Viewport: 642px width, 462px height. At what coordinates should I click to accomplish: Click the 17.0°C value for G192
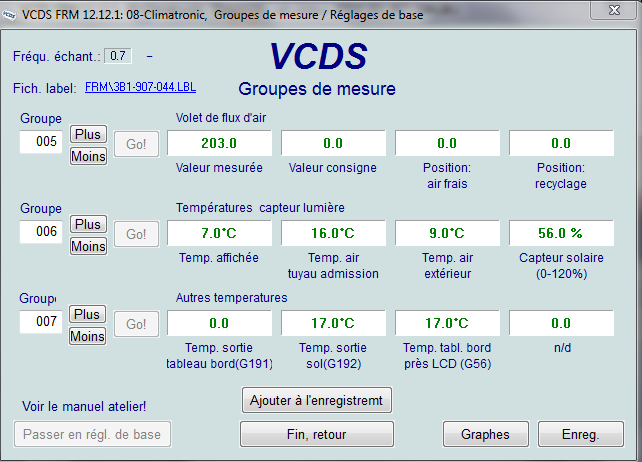point(333,324)
